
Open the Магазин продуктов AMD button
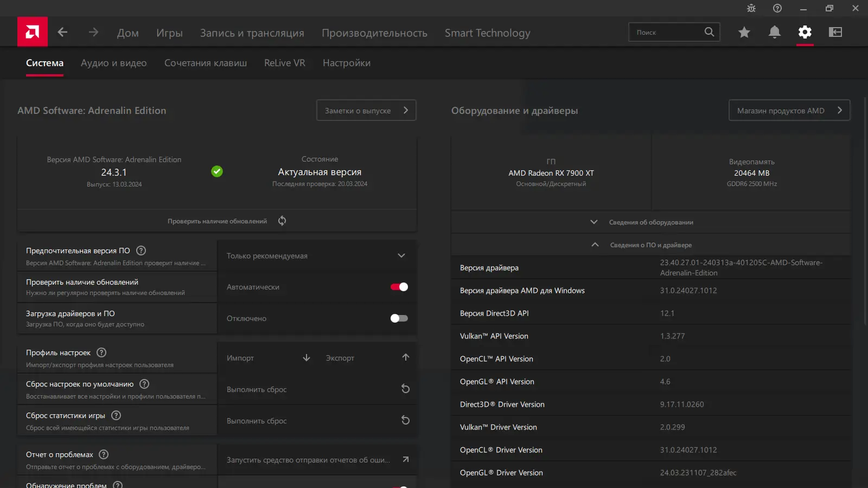[x=789, y=111]
